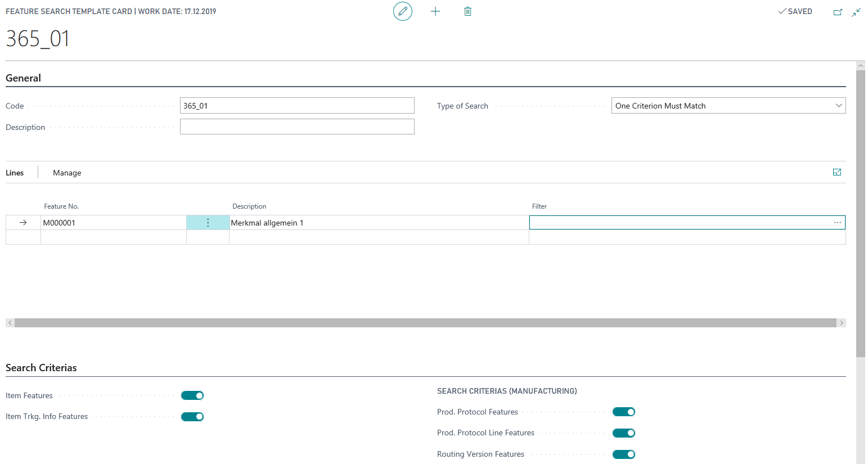The image size is (868, 464).
Task: Select the M000001 row arrow indicator
Action: click(x=23, y=223)
